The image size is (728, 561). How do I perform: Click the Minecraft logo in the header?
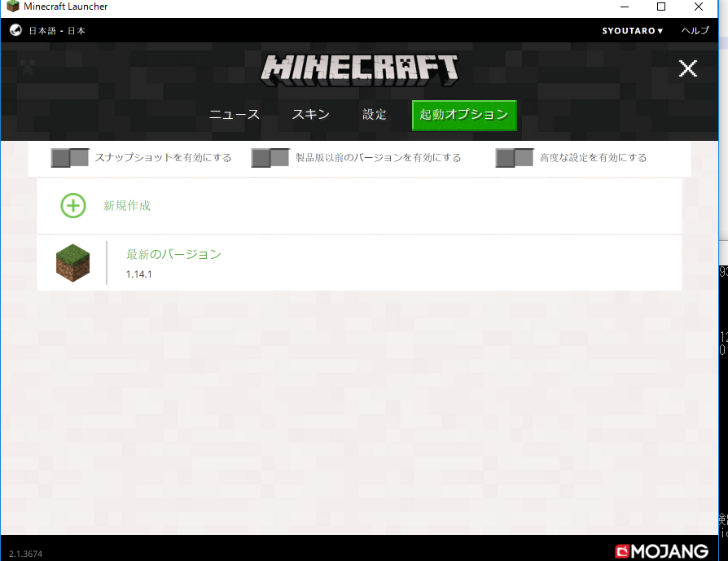coord(359,69)
